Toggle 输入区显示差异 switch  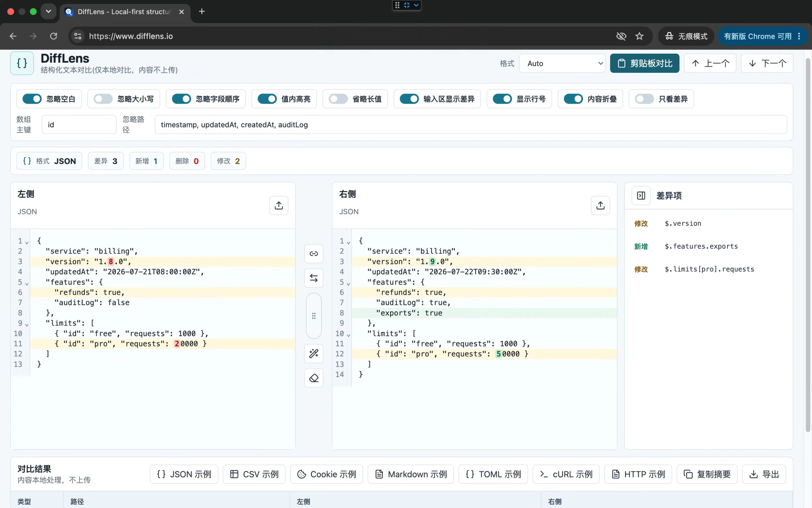tap(409, 99)
